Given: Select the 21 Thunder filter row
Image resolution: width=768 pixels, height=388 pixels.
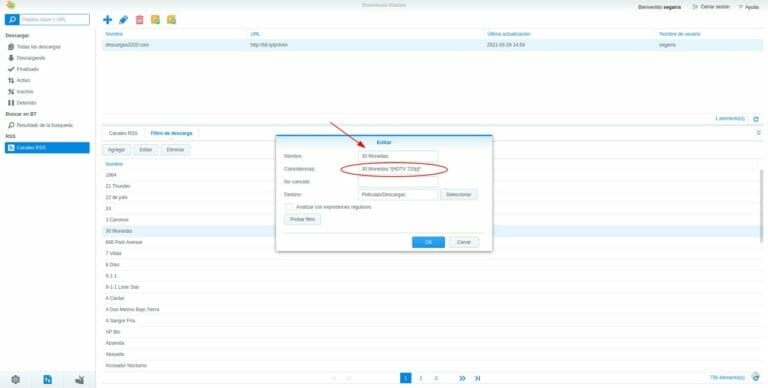Looking at the screenshot, I should point(431,186).
